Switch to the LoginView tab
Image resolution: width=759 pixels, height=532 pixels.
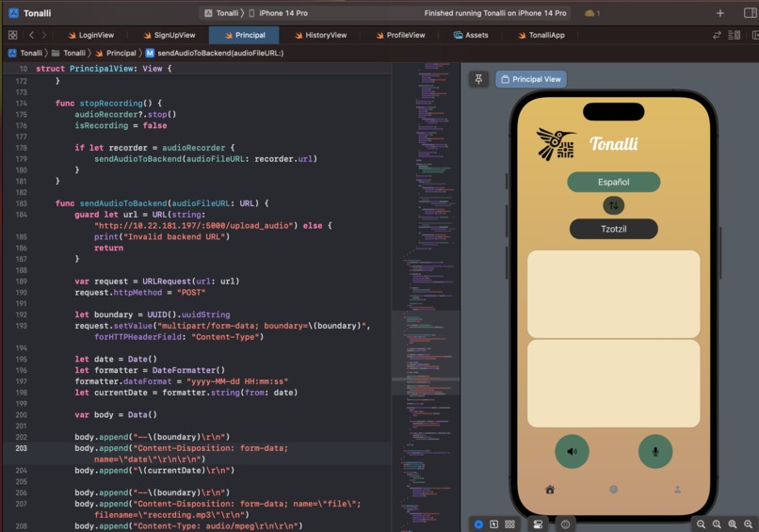(90, 35)
